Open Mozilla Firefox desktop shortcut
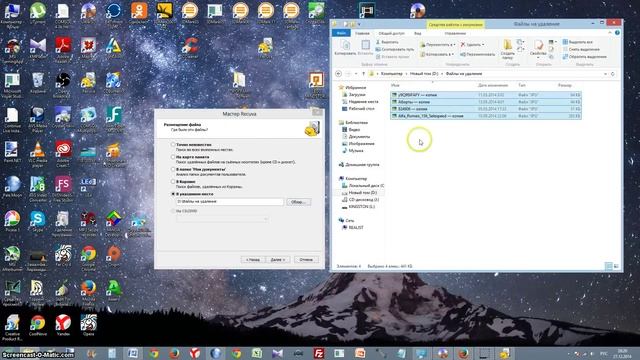 point(89,291)
